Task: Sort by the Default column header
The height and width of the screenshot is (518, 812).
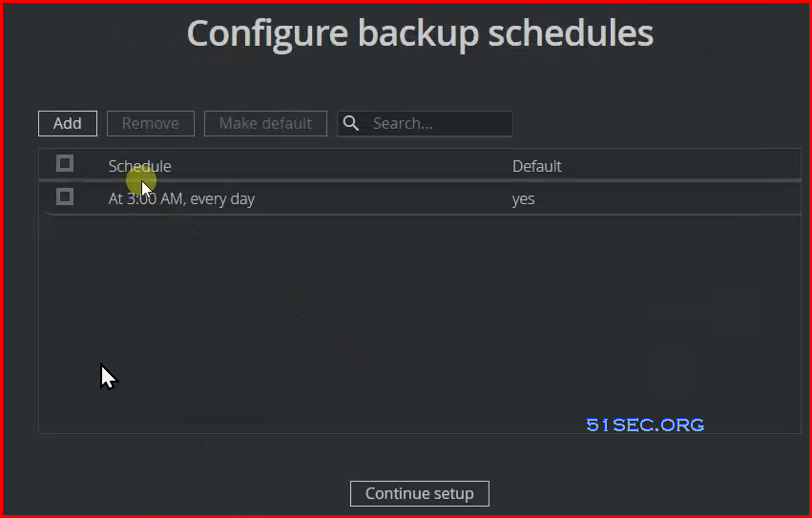Action: pyautogui.click(x=536, y=166)
